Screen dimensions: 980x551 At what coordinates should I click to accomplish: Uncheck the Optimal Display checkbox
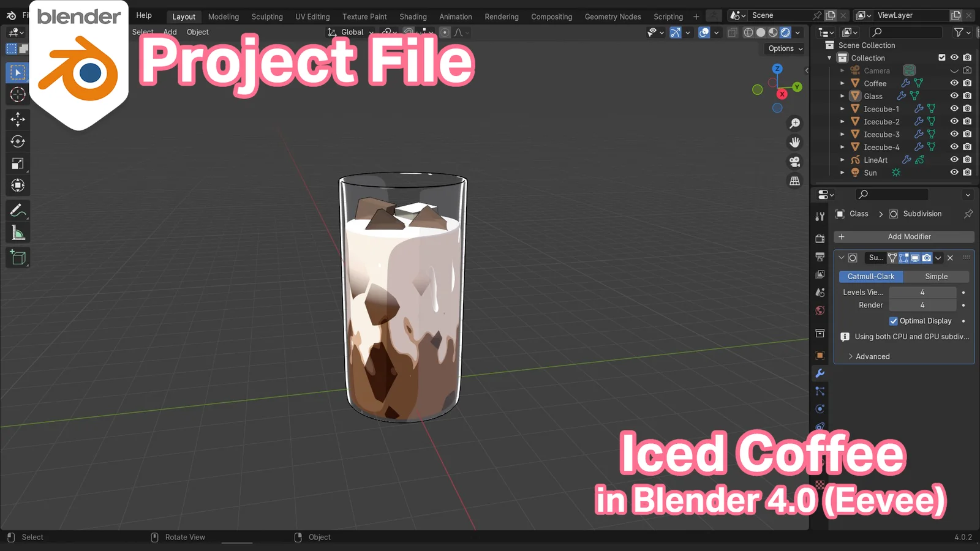click(893, 321)
